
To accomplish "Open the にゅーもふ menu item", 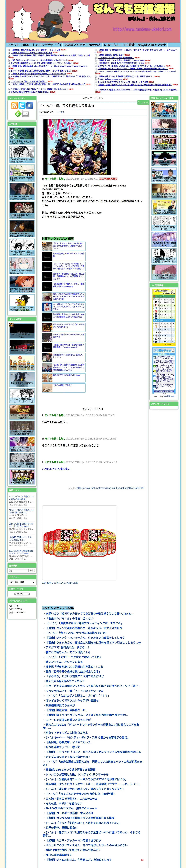I will click(111, 45).
